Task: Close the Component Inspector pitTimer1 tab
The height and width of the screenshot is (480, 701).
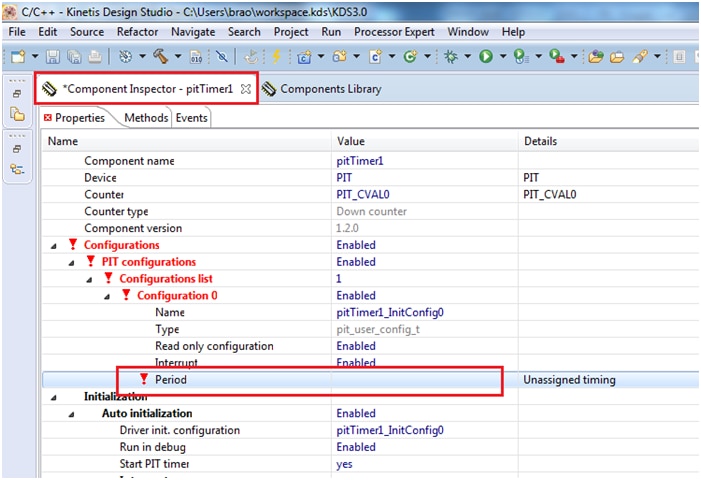Action: [246, 89]
